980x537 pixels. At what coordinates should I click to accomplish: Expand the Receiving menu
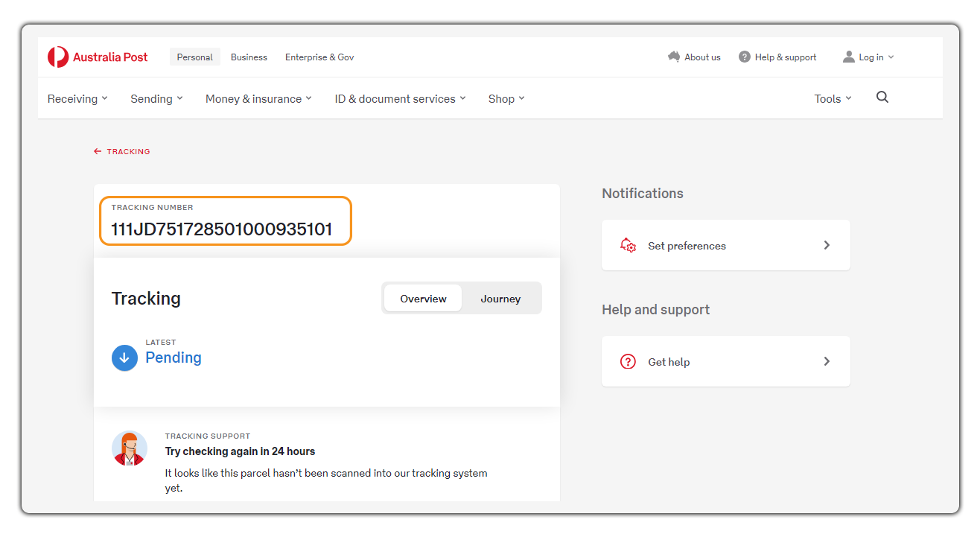(x=77, y=98)
